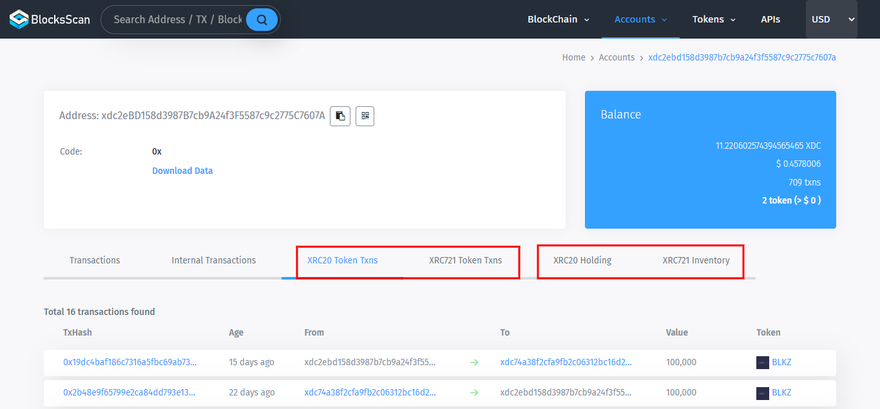Click the Download Data link

coord(182,171)
